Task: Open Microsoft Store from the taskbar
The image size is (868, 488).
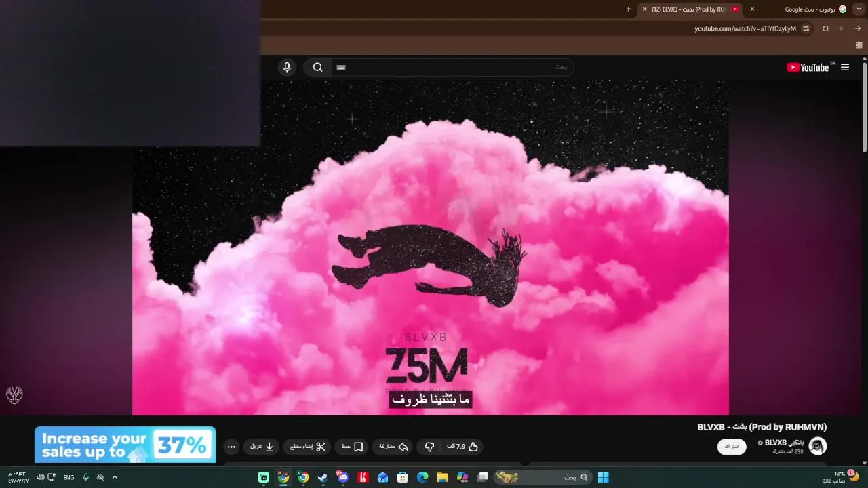Action: [403, 477]
